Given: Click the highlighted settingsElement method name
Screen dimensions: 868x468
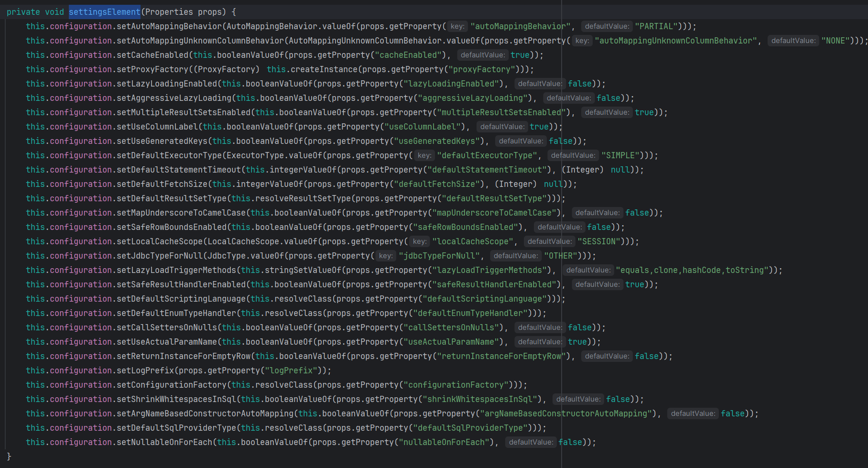Looking at the screenshot, I should [x=105, y=12].
